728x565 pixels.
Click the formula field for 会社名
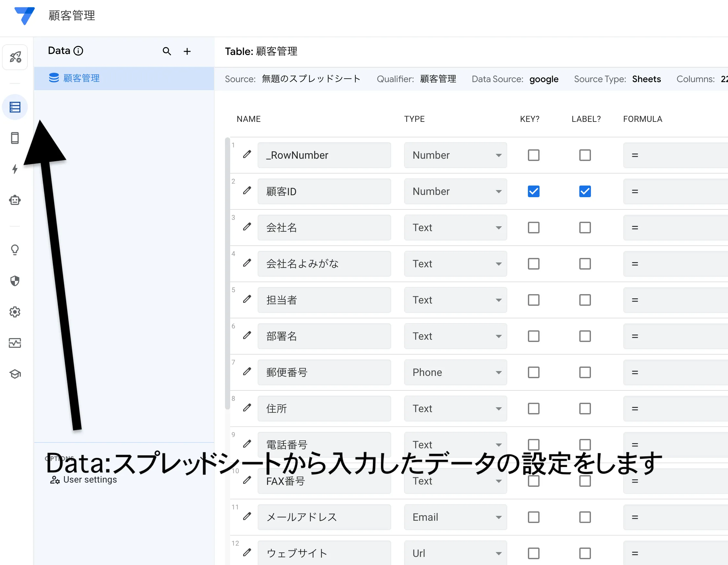(675, 228)
